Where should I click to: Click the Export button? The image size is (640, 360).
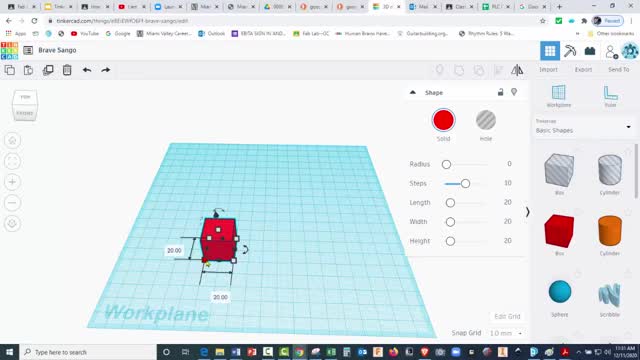tap(583, 70)
